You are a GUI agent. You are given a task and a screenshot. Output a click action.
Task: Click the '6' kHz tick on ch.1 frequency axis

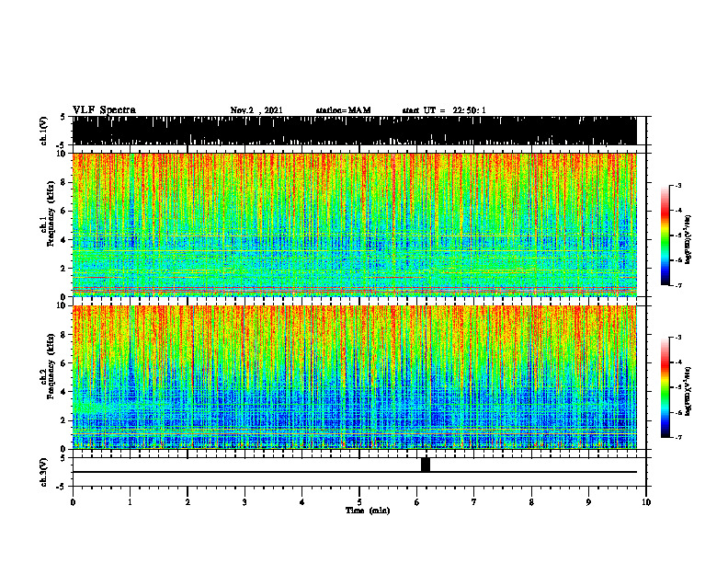pos(64,211)
